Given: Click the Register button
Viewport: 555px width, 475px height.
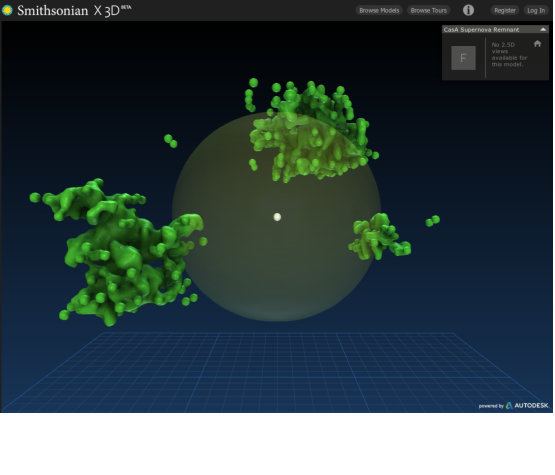Looking at the screenshot, I should click(x=504, y=11).
